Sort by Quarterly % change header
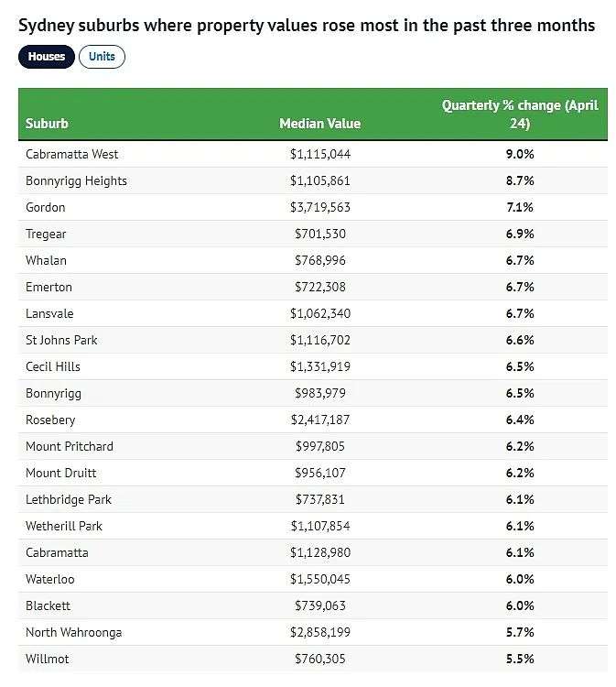Screen dimensions: 616x687 click(x=520, y=114)
